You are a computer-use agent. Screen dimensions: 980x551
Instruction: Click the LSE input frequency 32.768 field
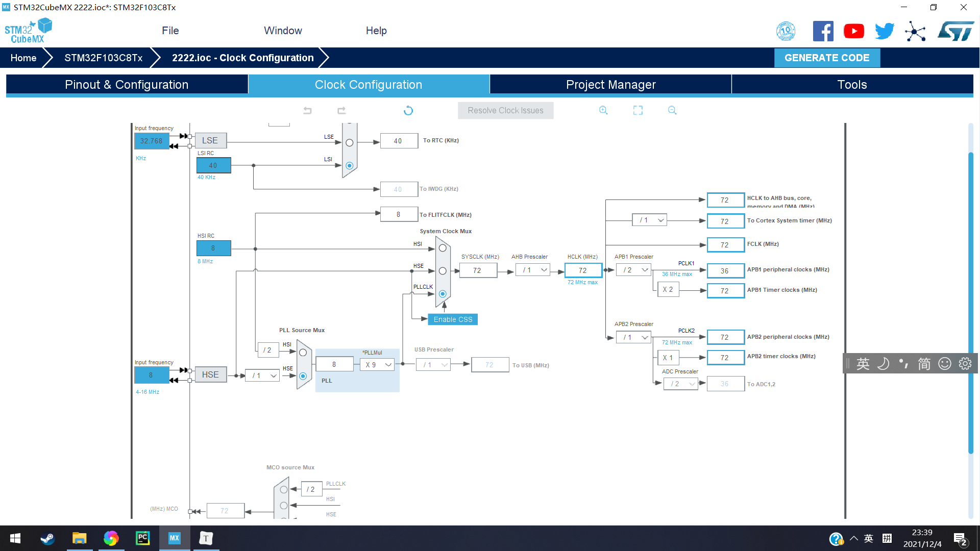tap(151, 141)
